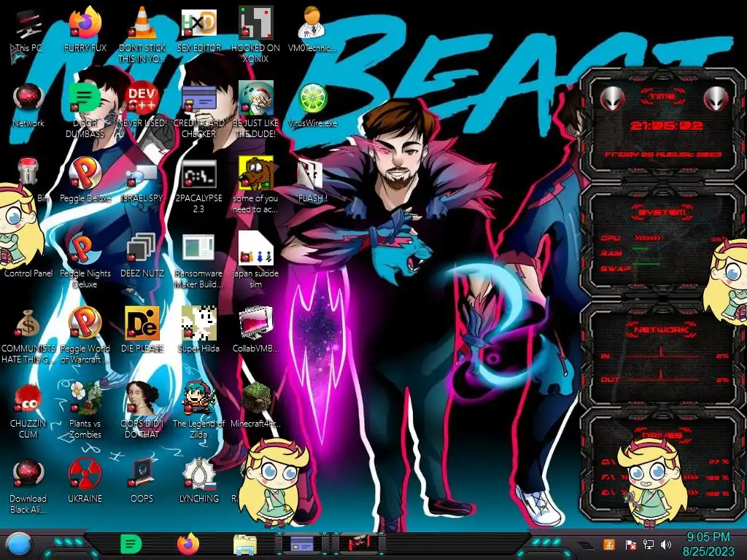Open the volume speaker tray icon
Screen dimensions: 747x560
point(666,545)
